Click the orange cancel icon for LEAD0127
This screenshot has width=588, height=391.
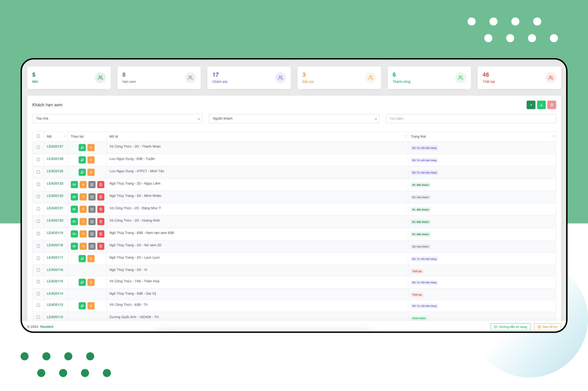[x=91, y=148]
